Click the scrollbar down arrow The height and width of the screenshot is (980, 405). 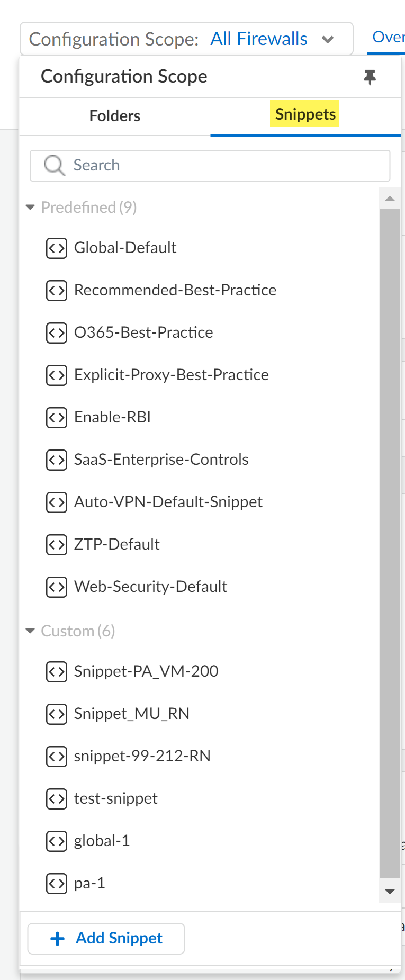pyautogui.click(x=390, y=891)
